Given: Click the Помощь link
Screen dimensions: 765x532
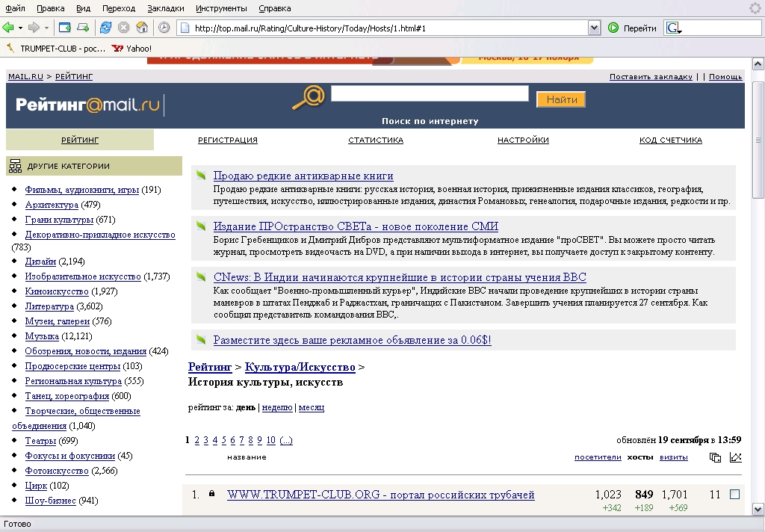Looking at the screenshot, I should (725, 77).
